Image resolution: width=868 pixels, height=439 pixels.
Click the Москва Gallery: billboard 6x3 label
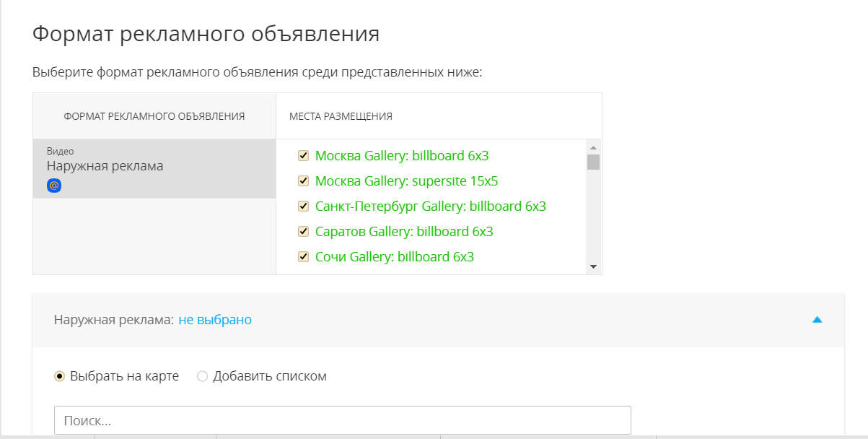pos(402,155)
